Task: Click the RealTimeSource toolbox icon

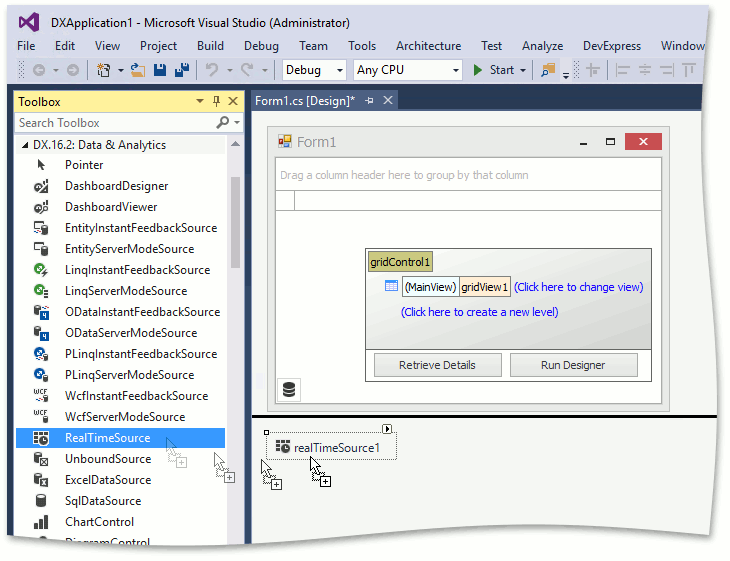Action: (x=41, y=438)
